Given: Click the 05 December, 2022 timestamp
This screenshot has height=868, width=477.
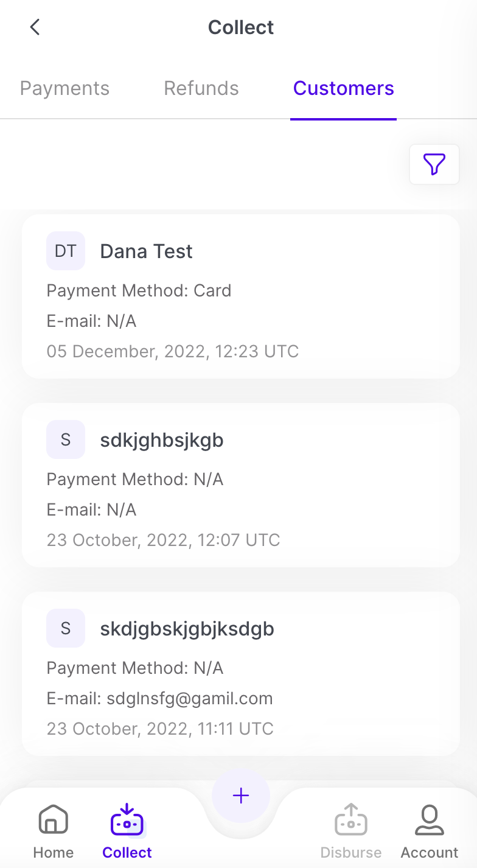Looking at the screenshot, I should point(172,351).
